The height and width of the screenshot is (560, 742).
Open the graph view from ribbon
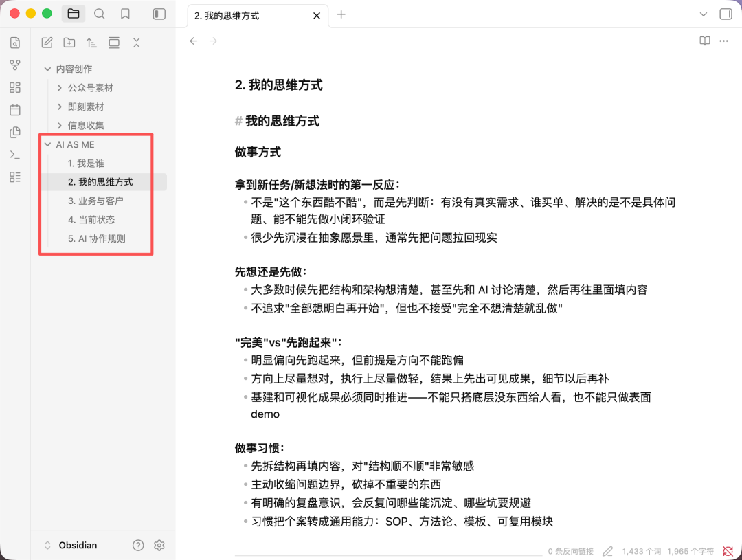(x=15, y=65)
